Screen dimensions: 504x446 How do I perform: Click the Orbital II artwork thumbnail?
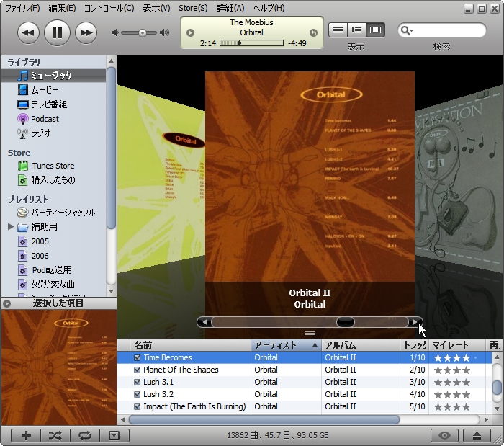59,367
